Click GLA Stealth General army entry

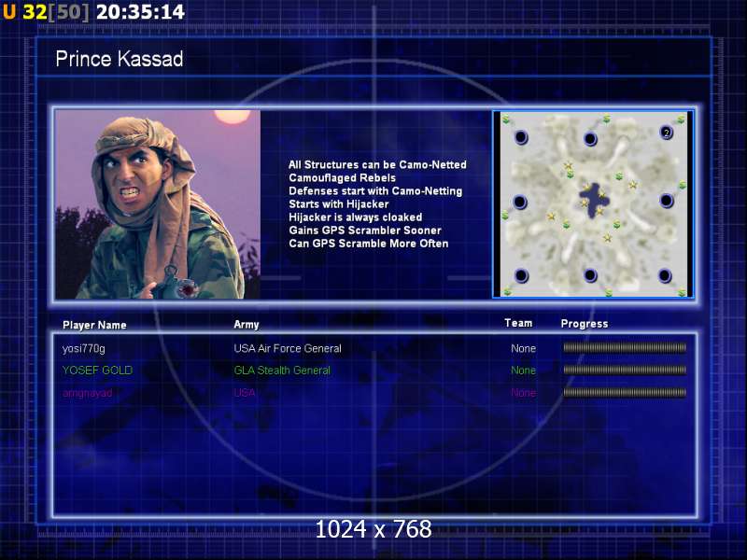click(282, 370)
